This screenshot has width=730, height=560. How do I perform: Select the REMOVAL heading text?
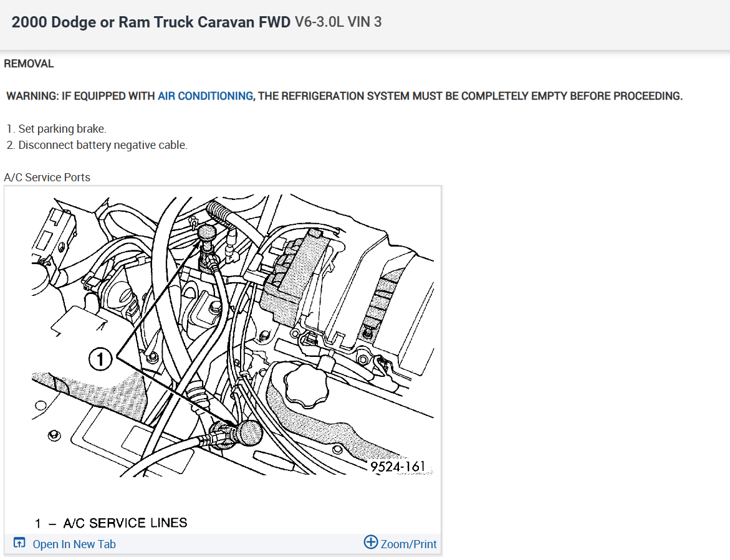[x=29, y=64]
